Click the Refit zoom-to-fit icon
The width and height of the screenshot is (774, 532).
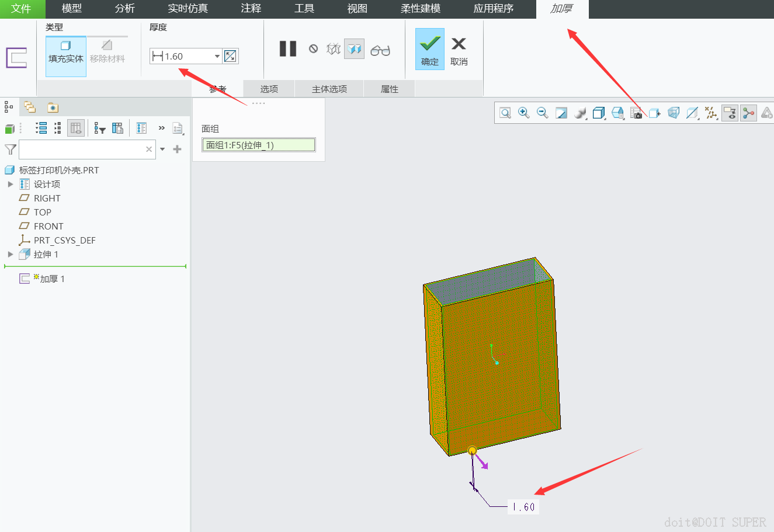(505, 113)
